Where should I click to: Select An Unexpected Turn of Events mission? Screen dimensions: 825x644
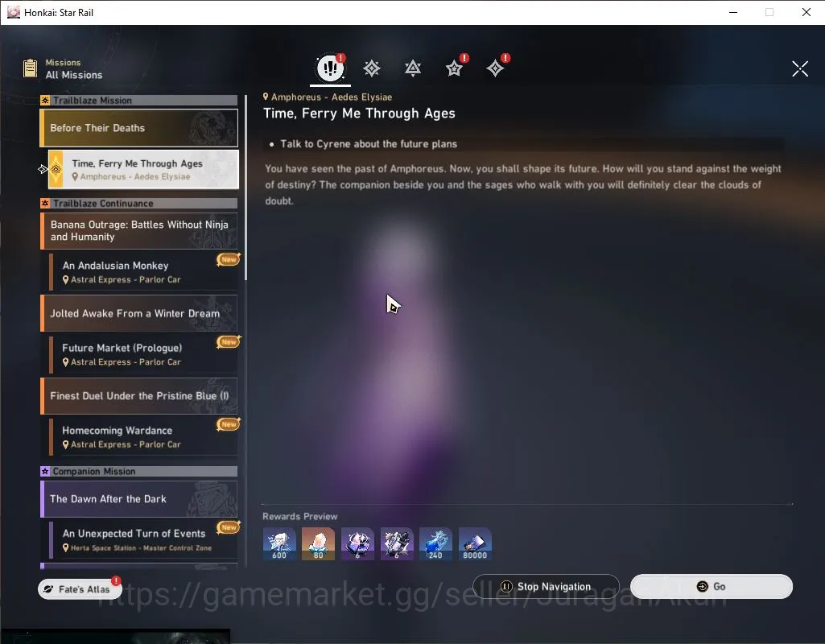pos(143,540)
